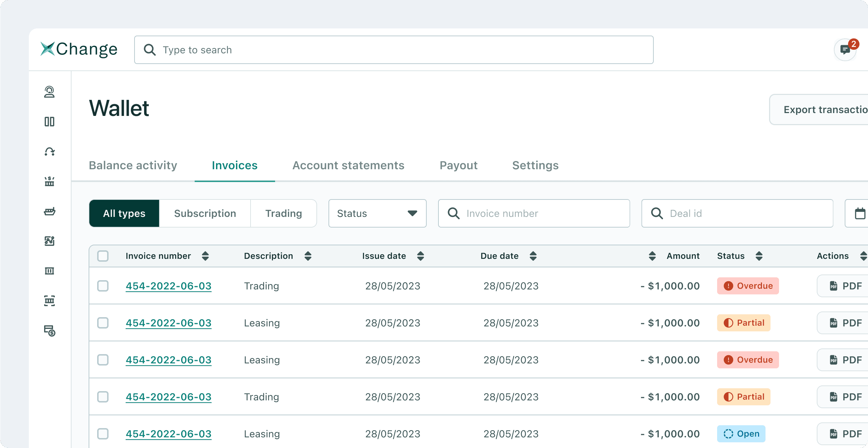Viewport: 868px width, 448px height.
Task: Download PDF for the first Leasing Partial invoice
Action: pyautogui.click(x=842, y=323)
